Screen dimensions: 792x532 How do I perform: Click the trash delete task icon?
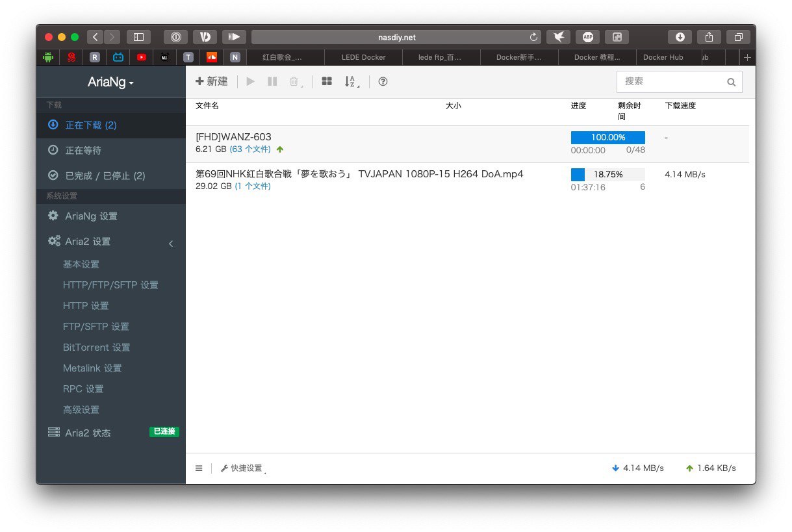(x=294, y=82)
